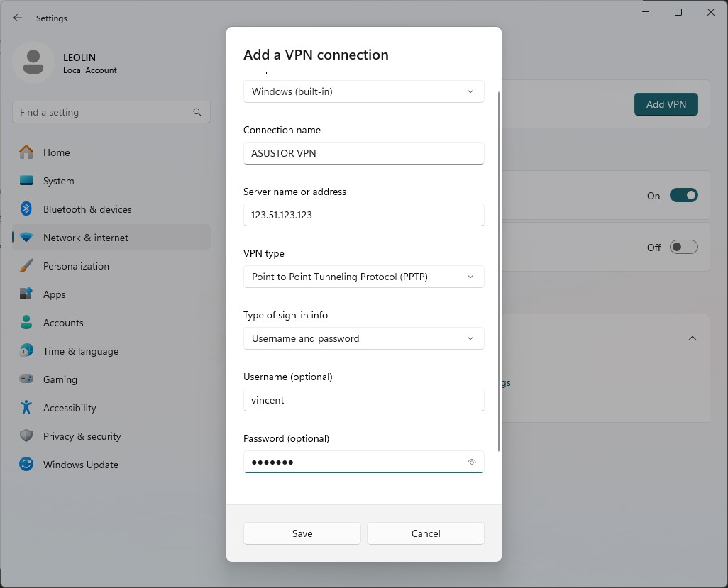Open Personalization settings

(111, 266)
